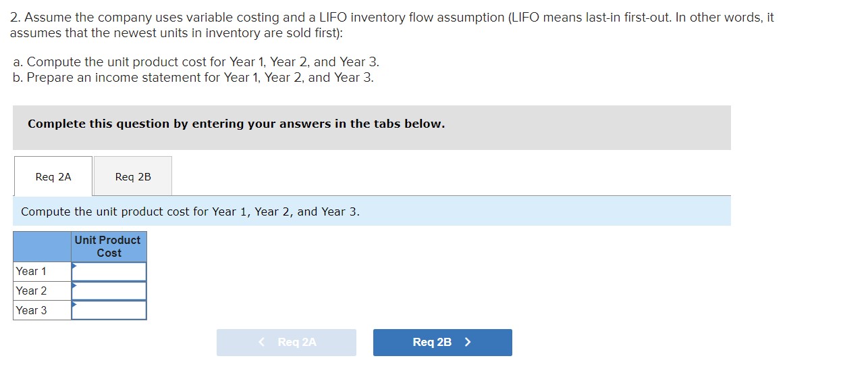
Task: Open the Req 2B tab
Action: 133,176
